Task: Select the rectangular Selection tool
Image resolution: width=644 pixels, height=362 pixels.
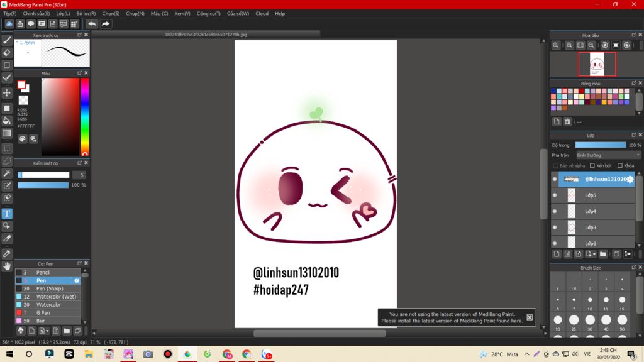Action: click(x=7, y=148)
